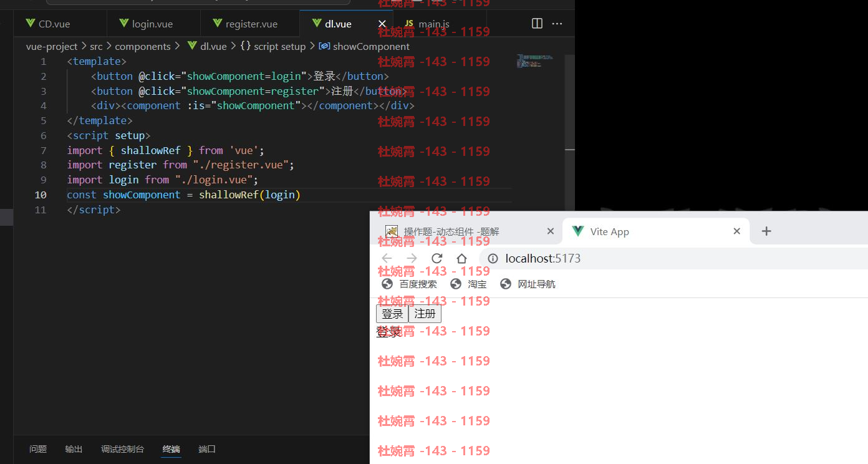Open the editor More Actions ellipsis menu
This screenshot has height=464, width=868.
pos(557,24)
